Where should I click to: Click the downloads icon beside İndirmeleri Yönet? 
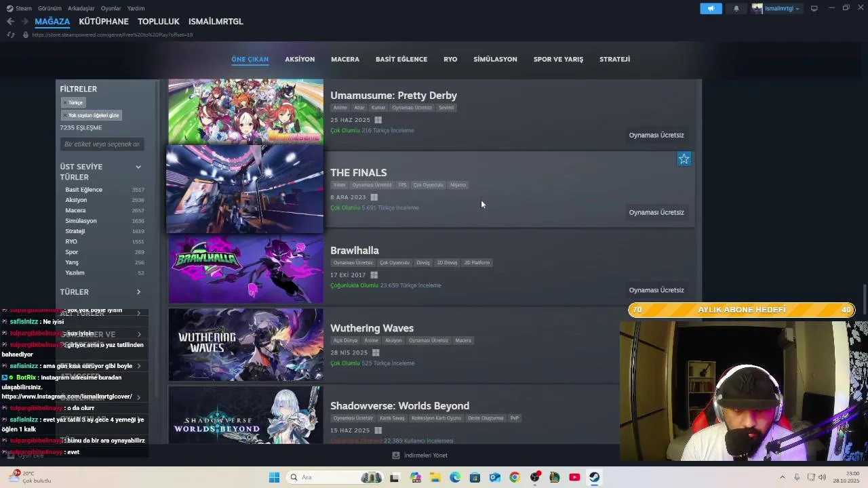click(396, 455)
